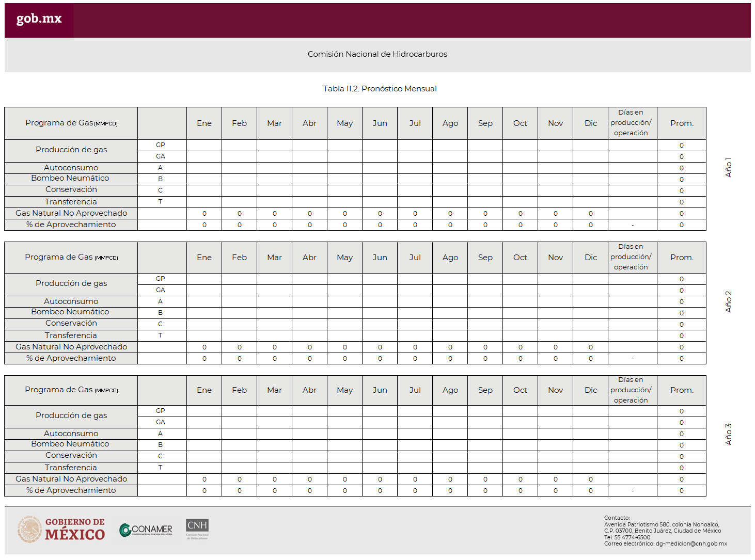Click % de Aprovechamiento row in first table
755x560 pixels.
pyautogui.click(x=71, y=224)
